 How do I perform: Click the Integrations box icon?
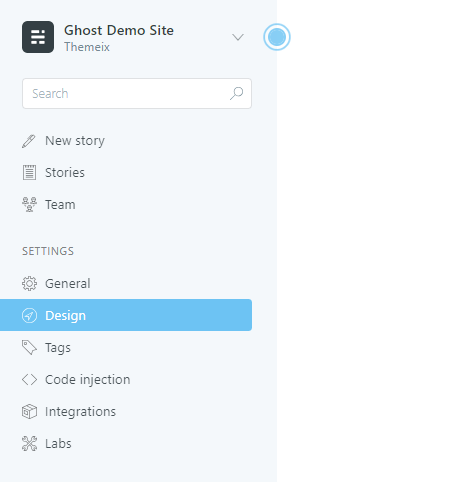point(29,411)
